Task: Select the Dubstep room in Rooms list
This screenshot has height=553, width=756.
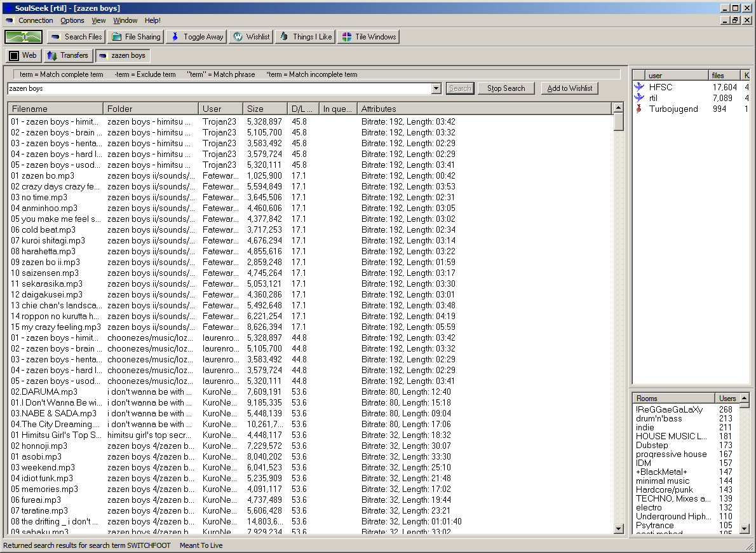Action: (652, 445)
